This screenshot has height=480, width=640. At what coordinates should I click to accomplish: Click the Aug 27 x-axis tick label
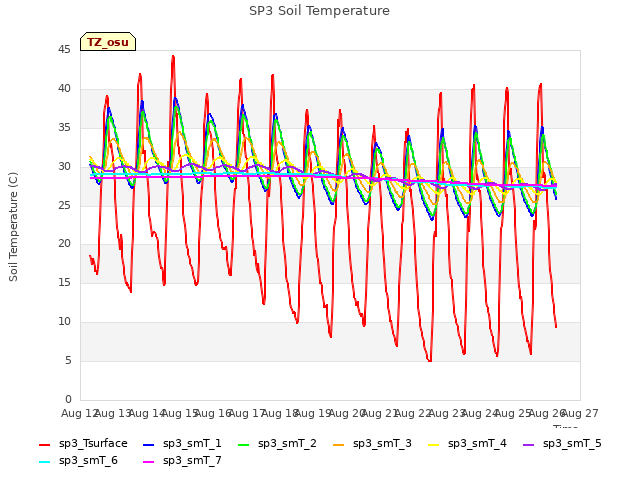click(x=580, y=413)
